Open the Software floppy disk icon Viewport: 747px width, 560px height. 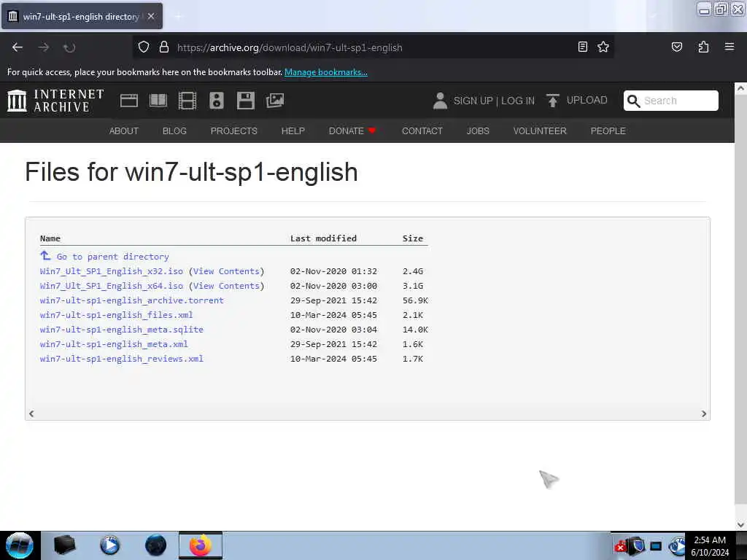click(246, 101)
